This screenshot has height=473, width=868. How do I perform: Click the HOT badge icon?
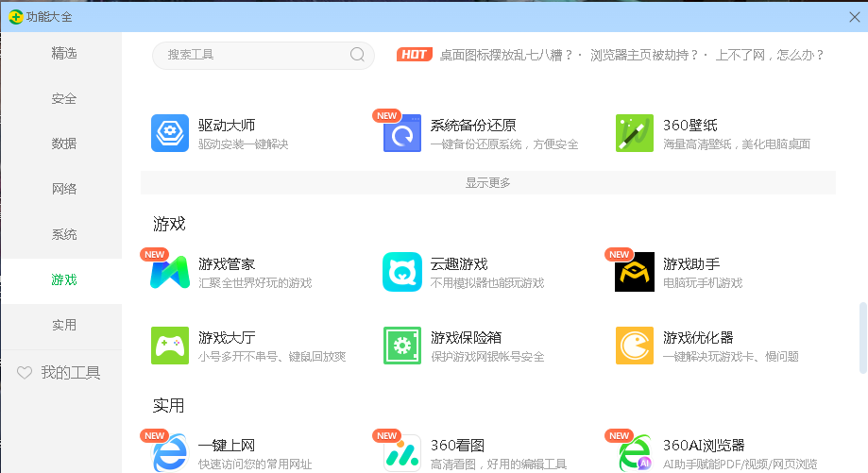point(414,54)
